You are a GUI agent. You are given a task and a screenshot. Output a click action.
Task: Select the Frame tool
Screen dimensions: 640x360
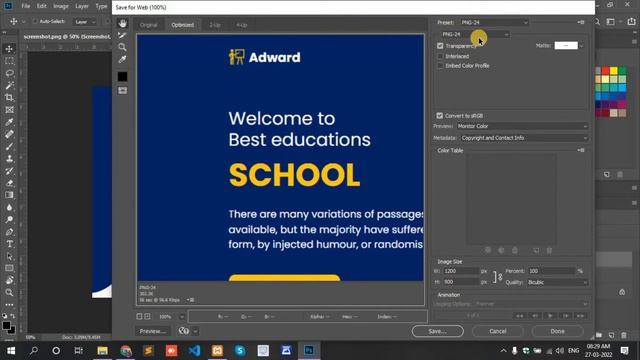coord(9,110)
